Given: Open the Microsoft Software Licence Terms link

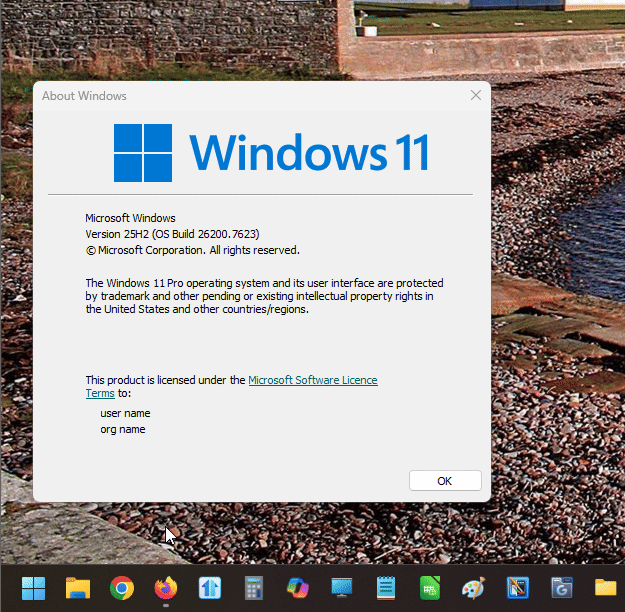Looking at the screenshot, I should click(x=312, y=380).
